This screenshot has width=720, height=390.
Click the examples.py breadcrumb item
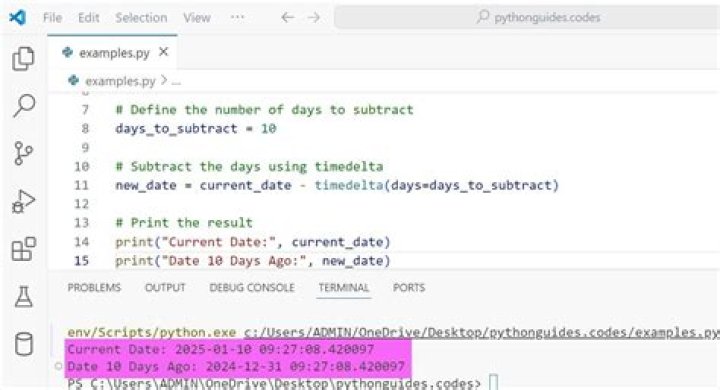[x=120, y=81]
